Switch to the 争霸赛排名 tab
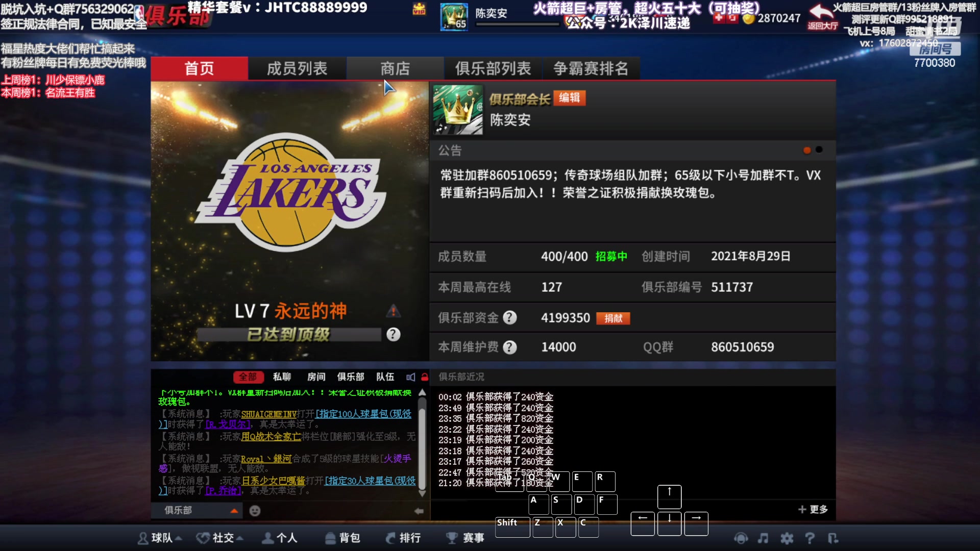 point(591,68)
